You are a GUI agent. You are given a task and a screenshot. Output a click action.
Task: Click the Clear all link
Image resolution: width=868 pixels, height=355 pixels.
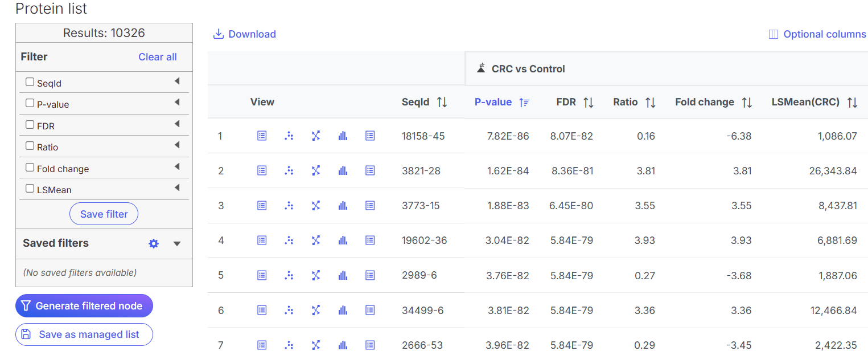pos(158,57)
